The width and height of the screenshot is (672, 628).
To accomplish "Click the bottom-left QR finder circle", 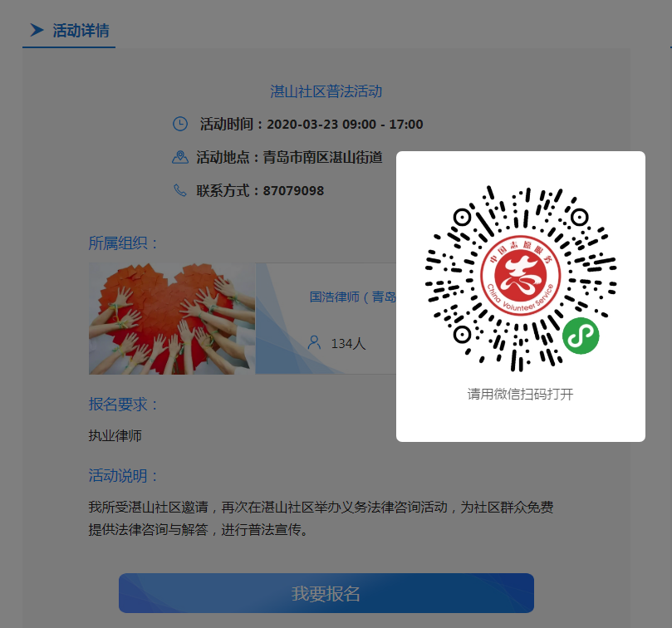I will [462, 334].
